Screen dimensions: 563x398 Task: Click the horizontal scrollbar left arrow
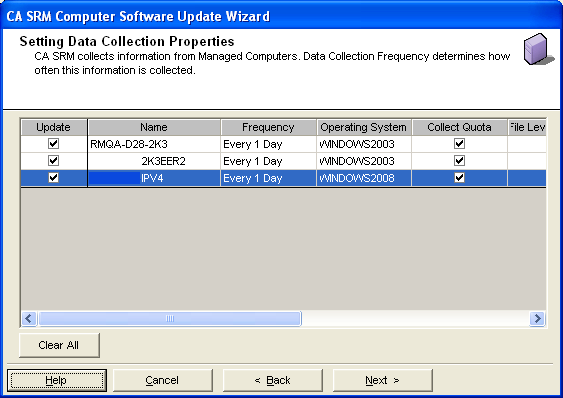[29, 319]
